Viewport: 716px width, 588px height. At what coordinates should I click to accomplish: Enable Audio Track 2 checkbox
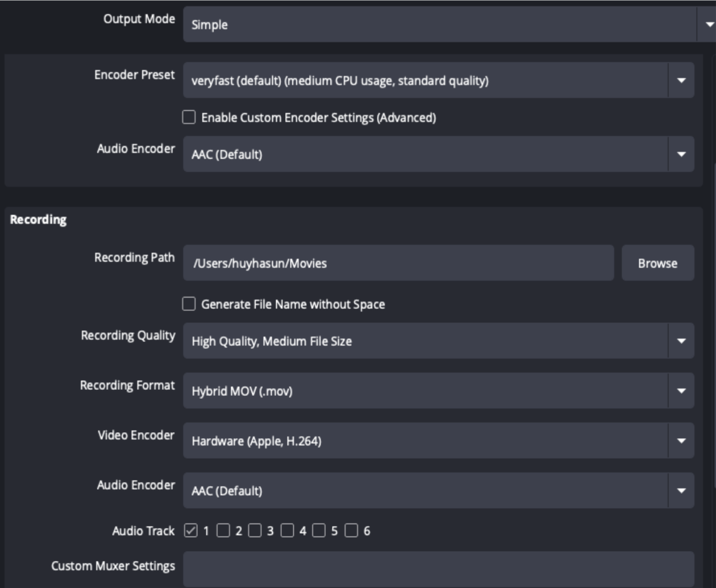point(223,531)
